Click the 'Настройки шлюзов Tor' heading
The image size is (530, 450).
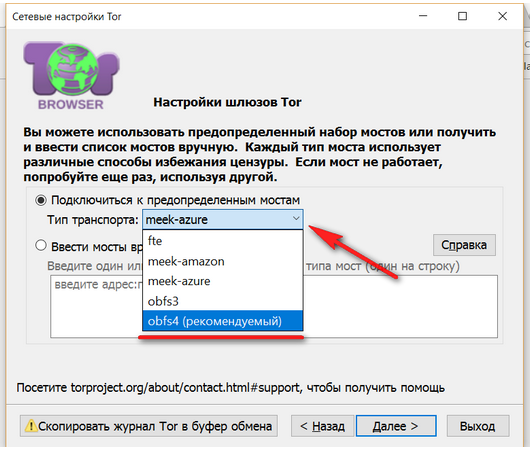coord(227,102)
